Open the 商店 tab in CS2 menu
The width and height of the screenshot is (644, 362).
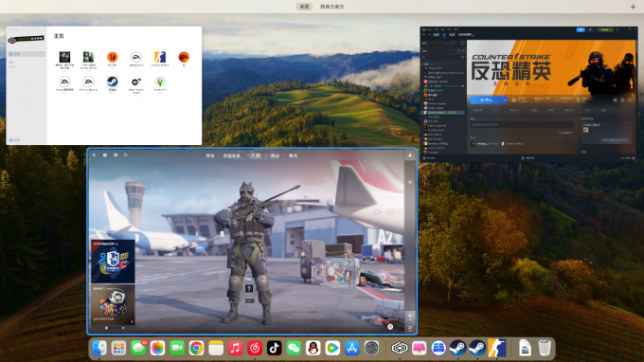(x=275, y=155)
